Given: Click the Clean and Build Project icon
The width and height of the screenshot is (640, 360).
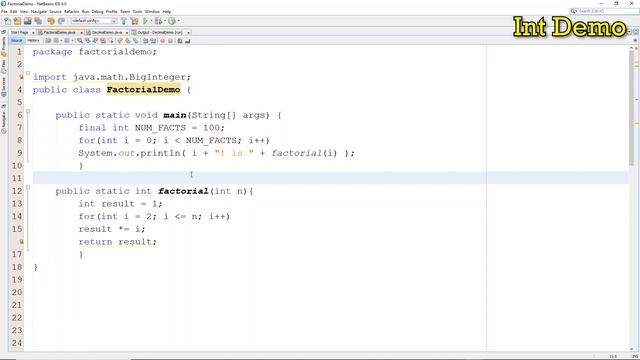Looking at the screenshot, I should (x=134, y=21).
